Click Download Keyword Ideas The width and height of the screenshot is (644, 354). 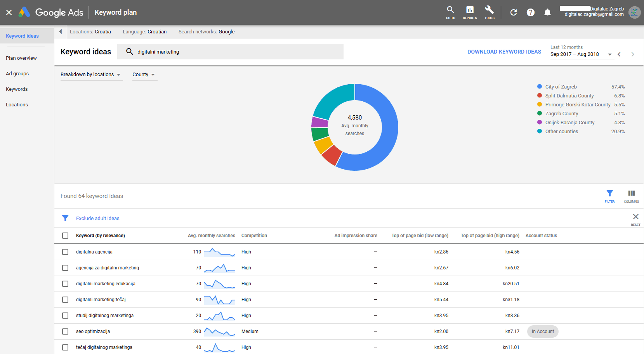[x=504, y=52]
